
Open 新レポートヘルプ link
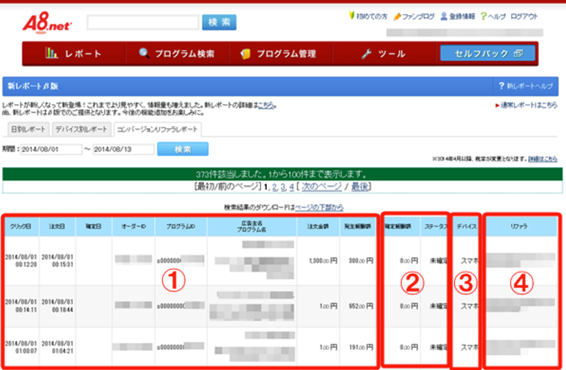526,86
